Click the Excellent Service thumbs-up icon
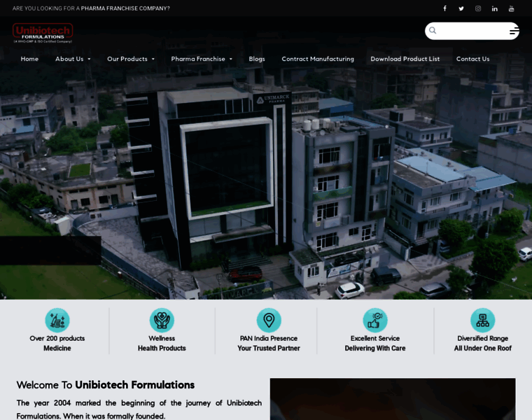Viewport: 532px width, 420px height. point(375,320)
